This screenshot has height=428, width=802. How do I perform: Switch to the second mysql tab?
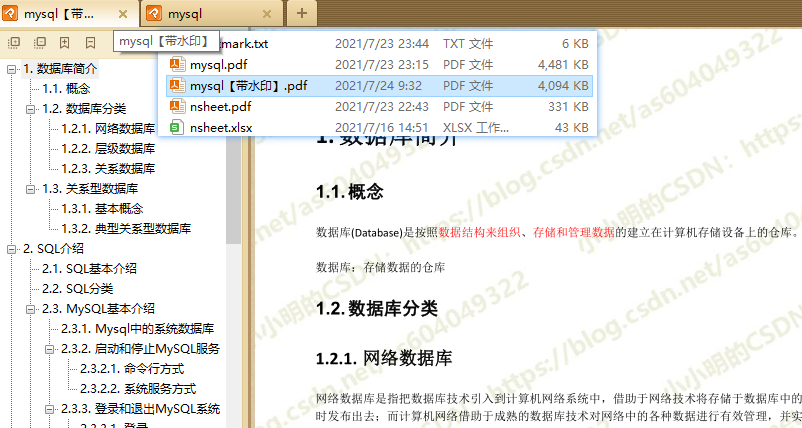pos(213,14)
